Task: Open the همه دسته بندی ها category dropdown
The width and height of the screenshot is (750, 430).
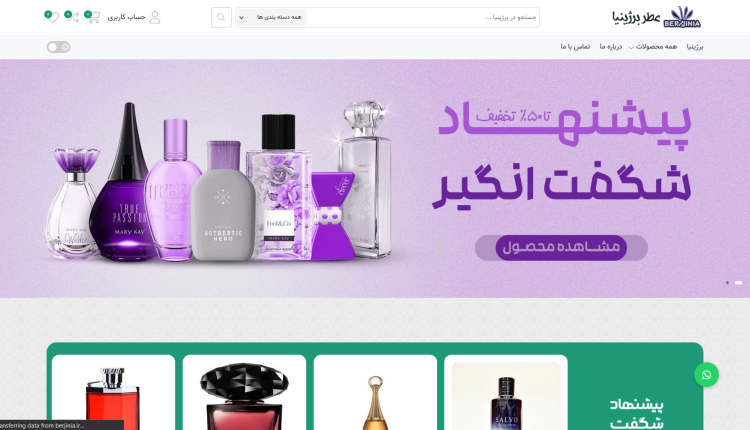Action: pos(272,18)
